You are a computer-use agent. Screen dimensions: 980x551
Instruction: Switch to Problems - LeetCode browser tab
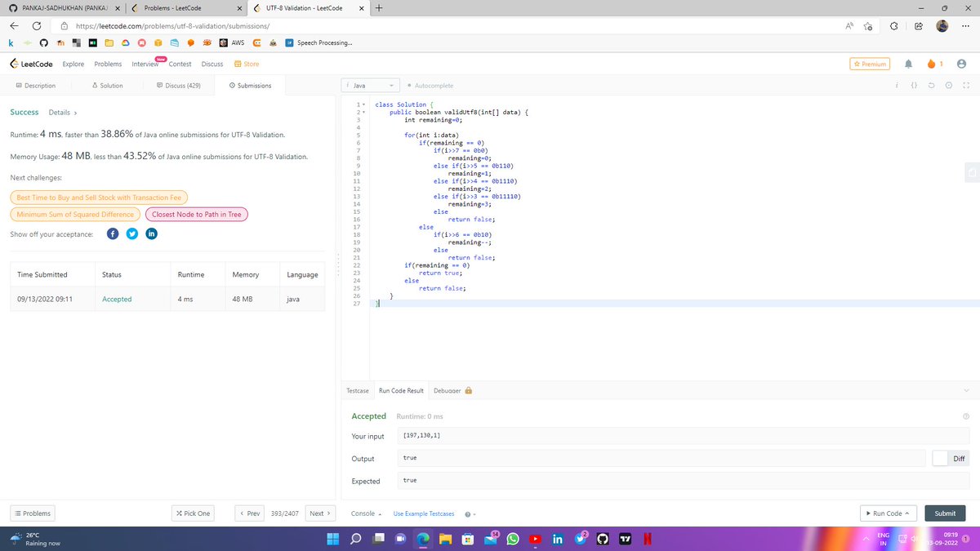pyautogui.click(x=186, y=8)
